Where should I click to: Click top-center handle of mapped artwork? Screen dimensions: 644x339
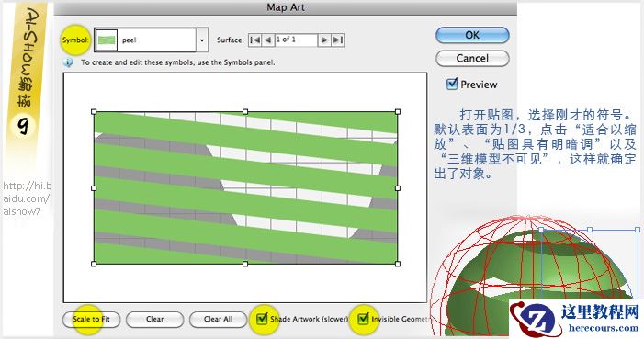point(245,112)
